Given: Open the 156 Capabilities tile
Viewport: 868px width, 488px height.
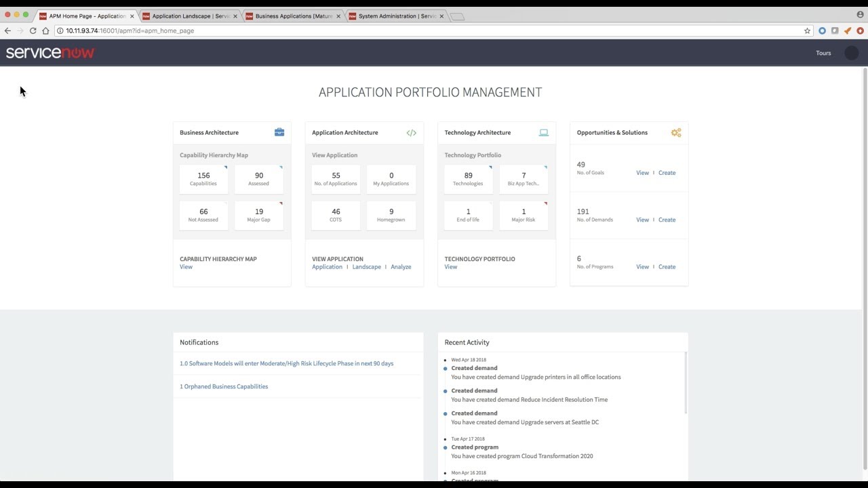Looking at the screenshot, I should pyautogui.click(x=203, y=179).
